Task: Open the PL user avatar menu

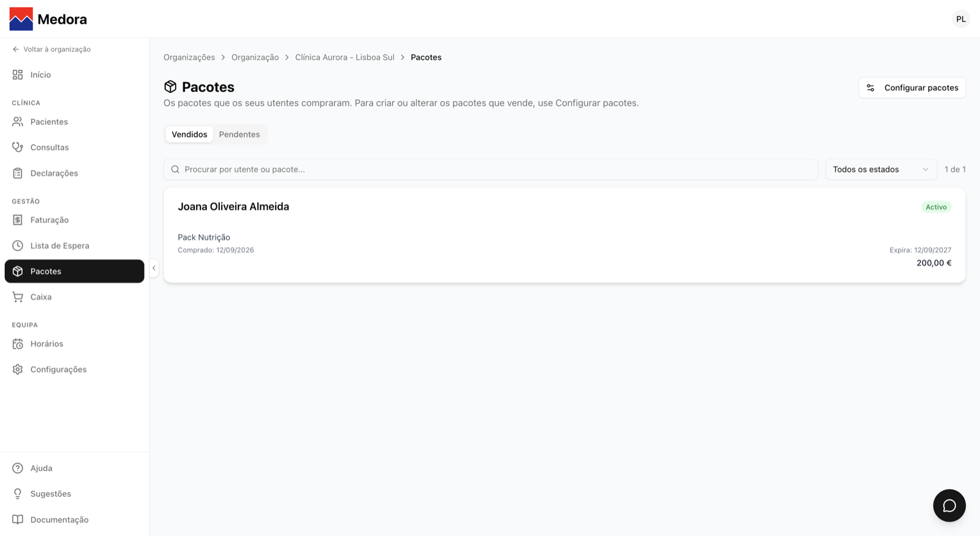Action: pyautogui.click(x=960, y=19)
